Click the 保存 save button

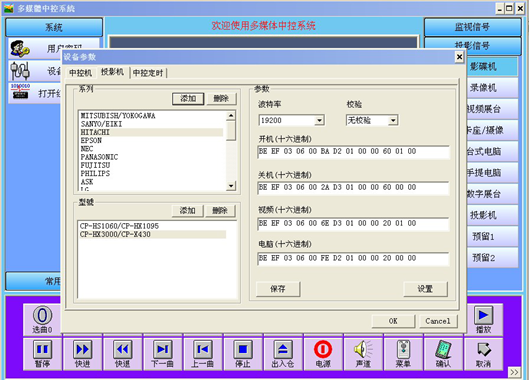[x=278, y=289]
